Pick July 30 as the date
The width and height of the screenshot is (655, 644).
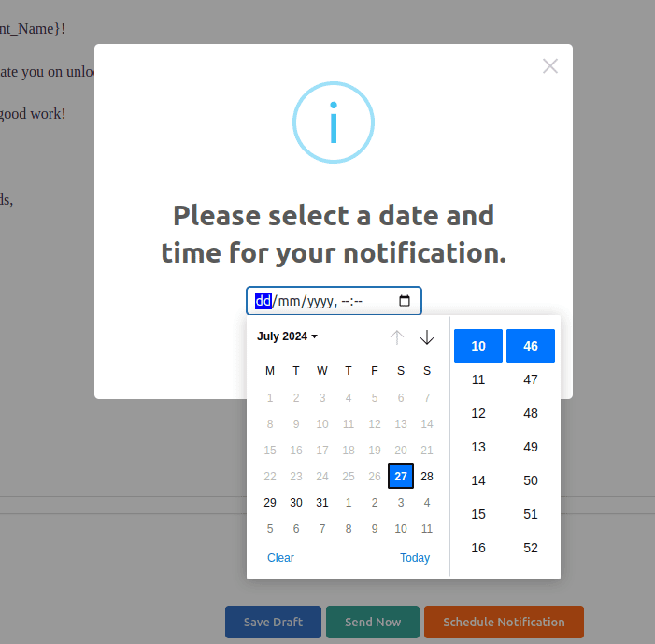[x=296, y=502]
